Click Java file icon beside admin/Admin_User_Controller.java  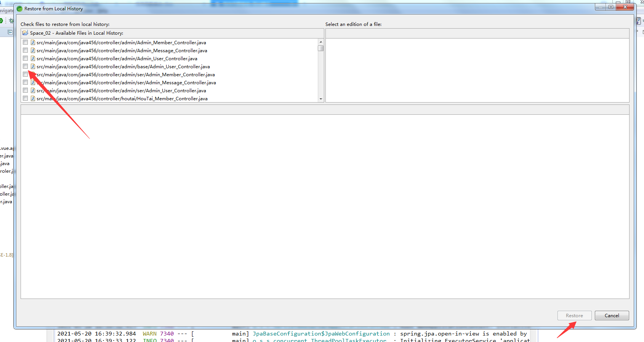pos(33,58)
